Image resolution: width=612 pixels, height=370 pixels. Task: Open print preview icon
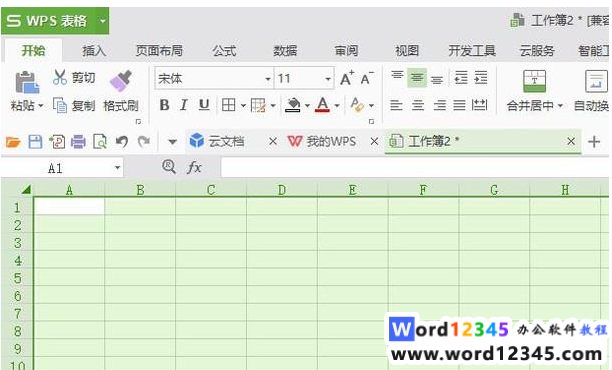tap(100, 142)
